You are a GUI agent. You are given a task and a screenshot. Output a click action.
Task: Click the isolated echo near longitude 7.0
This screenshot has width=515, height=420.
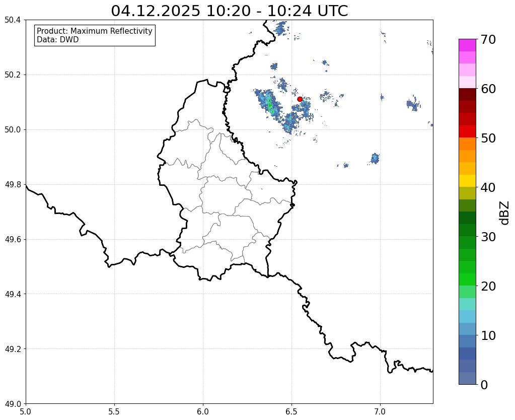(375, 159)
